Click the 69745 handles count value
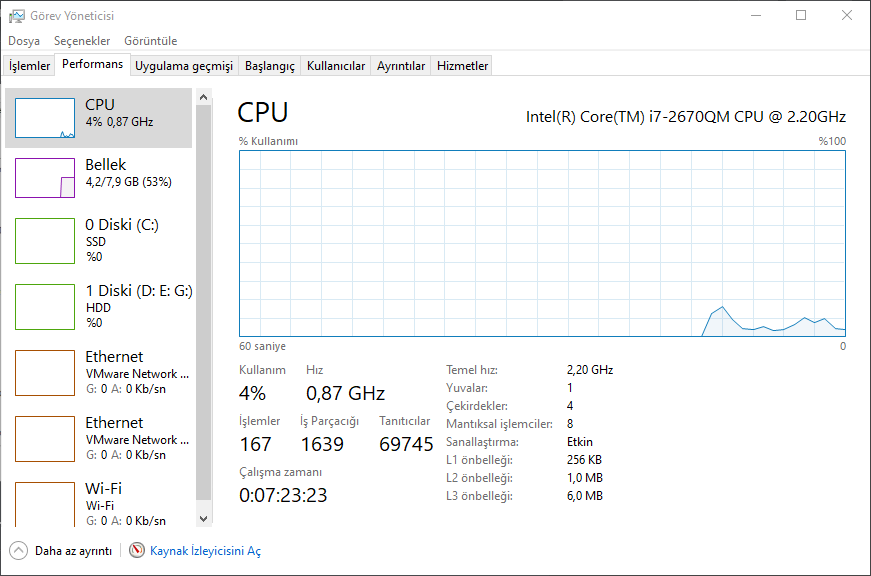This screenshot has width=871, height=576. (406, 444)
